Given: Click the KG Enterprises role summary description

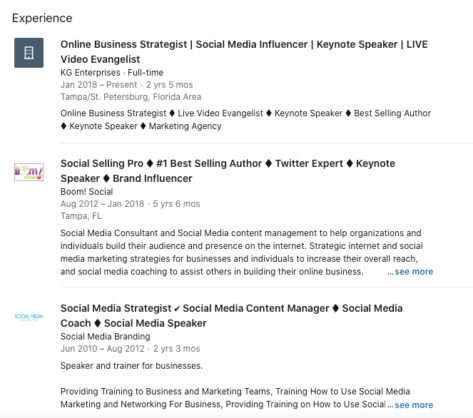Looking at the screenshot, I should click(246, 120).
